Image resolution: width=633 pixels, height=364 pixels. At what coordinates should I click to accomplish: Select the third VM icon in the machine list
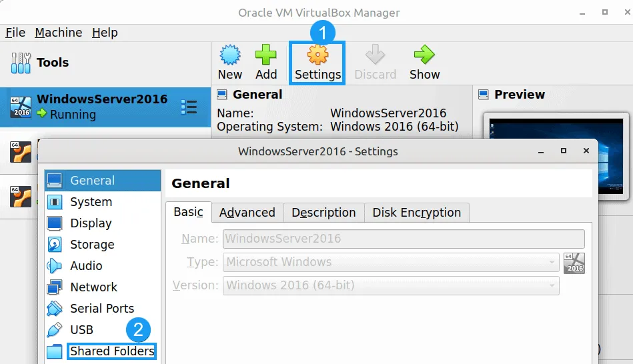(x=21, y=197)
